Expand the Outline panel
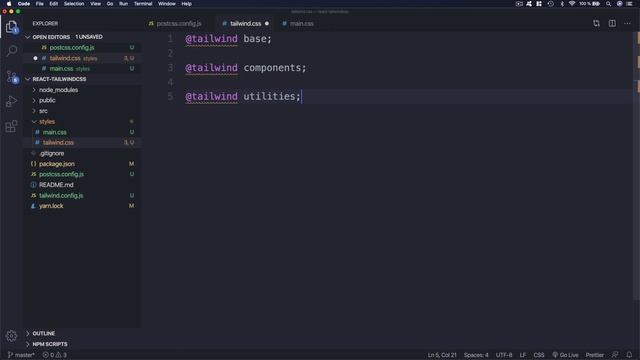This screenshot has width=640, height=360. click(x=83, y=333)
